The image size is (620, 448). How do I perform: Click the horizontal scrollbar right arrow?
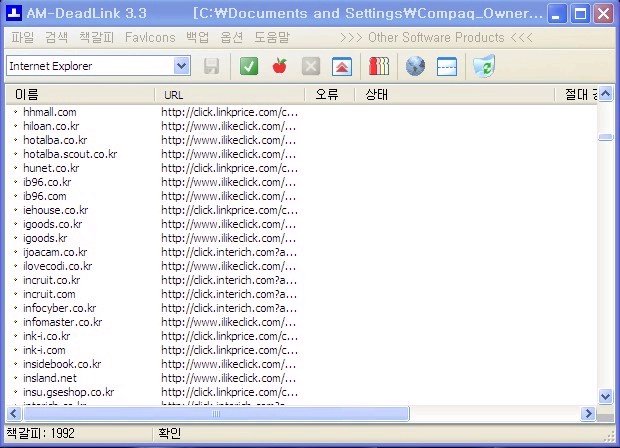pyautogui.click(x=588, y=414)
